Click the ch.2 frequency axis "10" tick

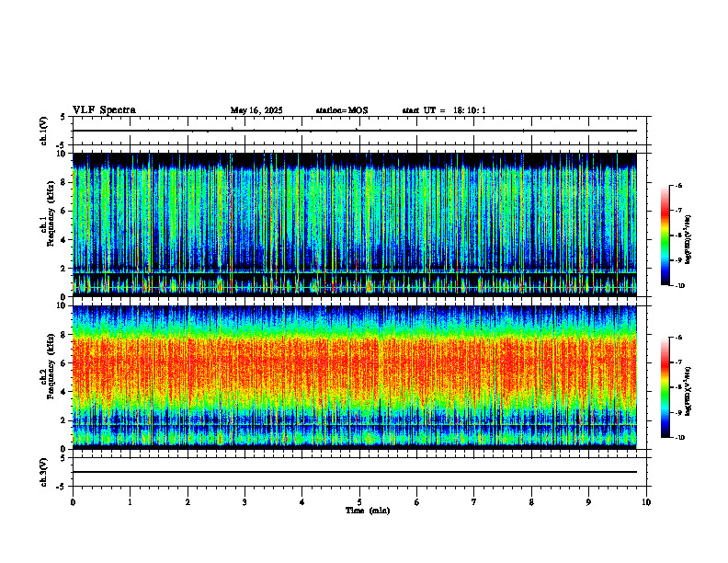pos(63,305)
